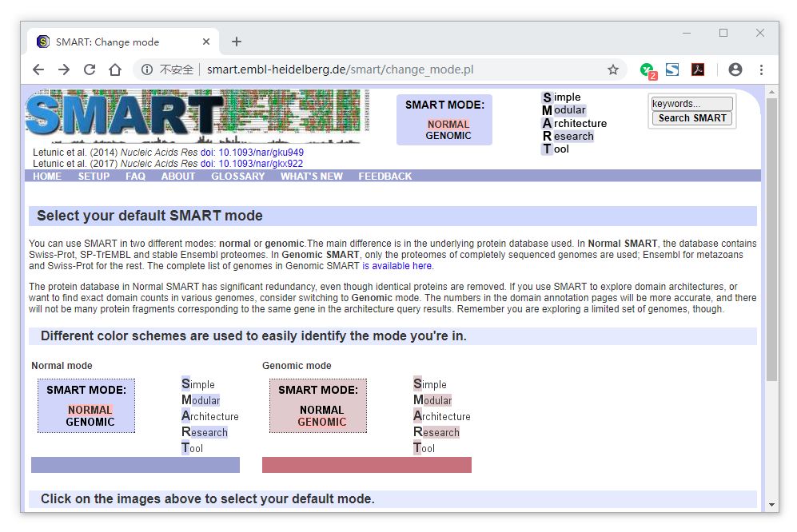Switch to NORMAL in header SMART MODE box
The image size is (797, 532).
tap(448, 125)
